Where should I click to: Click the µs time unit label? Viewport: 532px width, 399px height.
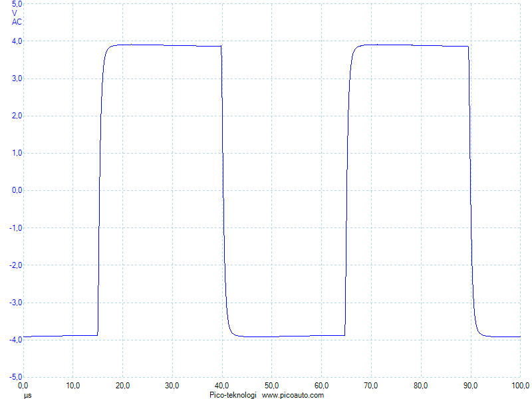[27, 395]
